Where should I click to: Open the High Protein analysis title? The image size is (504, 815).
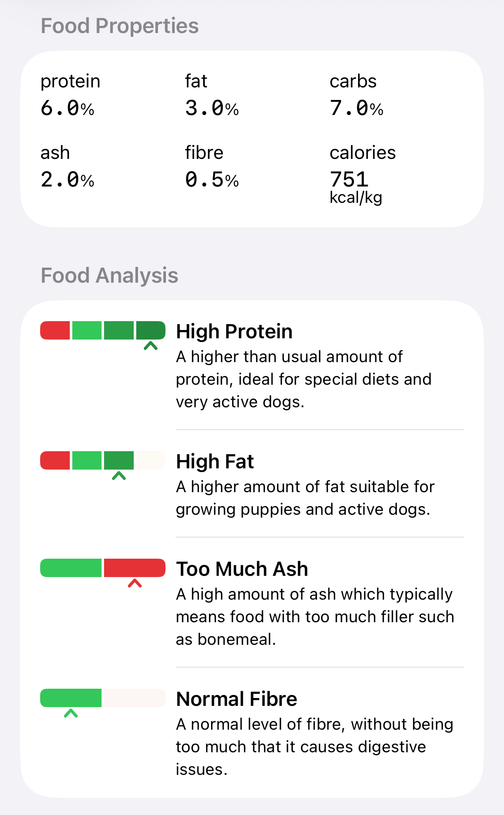pos(234,332)
